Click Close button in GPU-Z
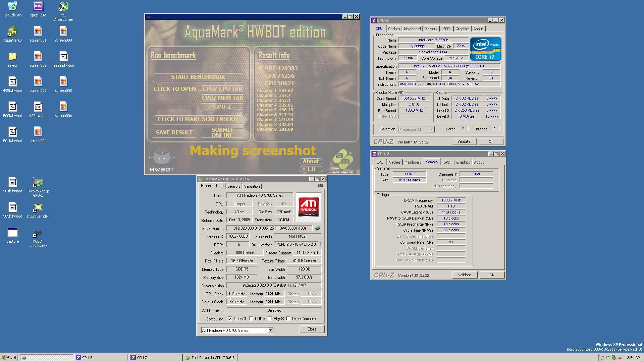The height and width of the screenshot is (362, 644). click(312, 329)
